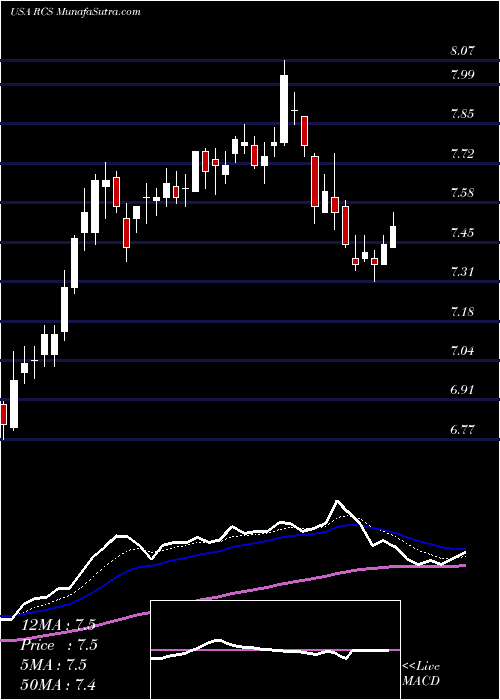
Task: Select the 7.58 price axis value
Action: 462,193
